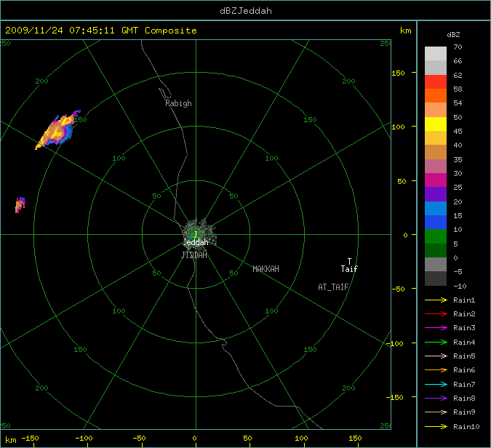This screenshot has width=491, height=448.
Task: Click the 150 km mark on right axis
Action: [x=398, y=73]
